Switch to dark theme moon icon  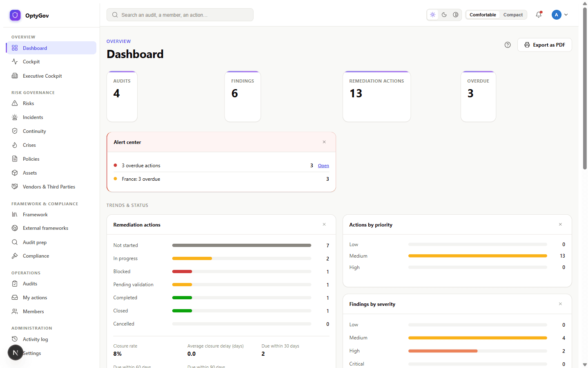coord(444,15)
